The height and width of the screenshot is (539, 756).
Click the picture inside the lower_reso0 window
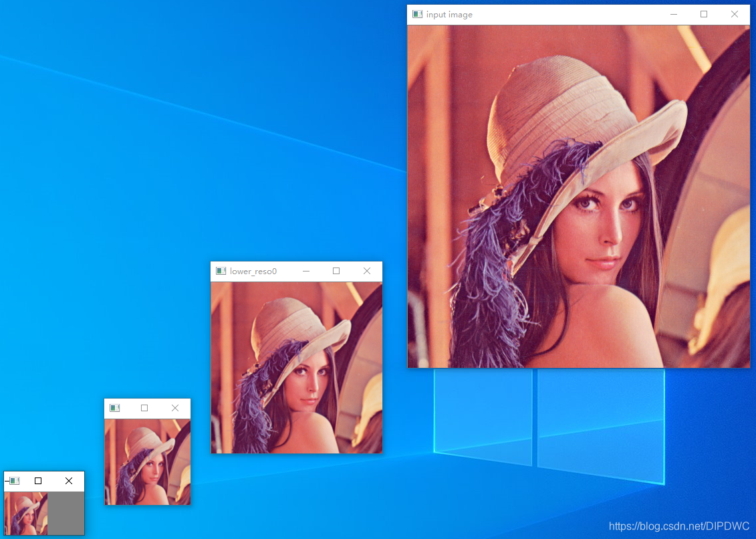[297, 367]
